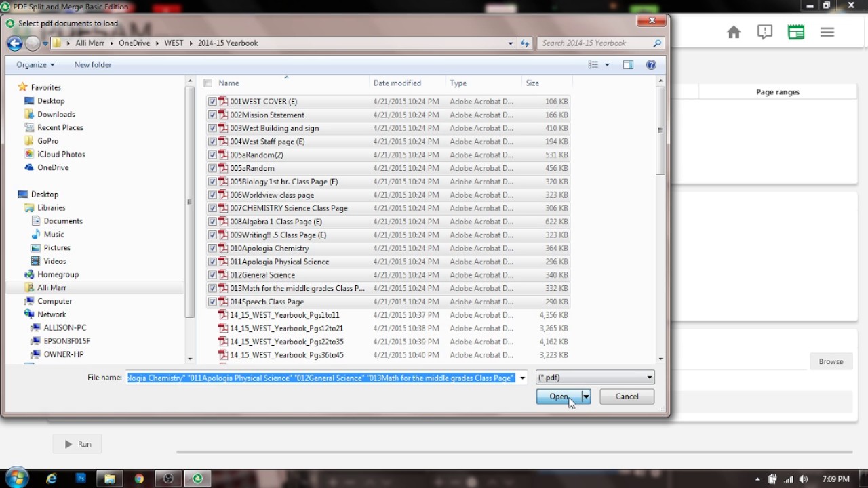Viewport: 868px width, 488px height.
Task: Uncheck 002Mission Statement checkbox
Action: [x=212, y=115]
